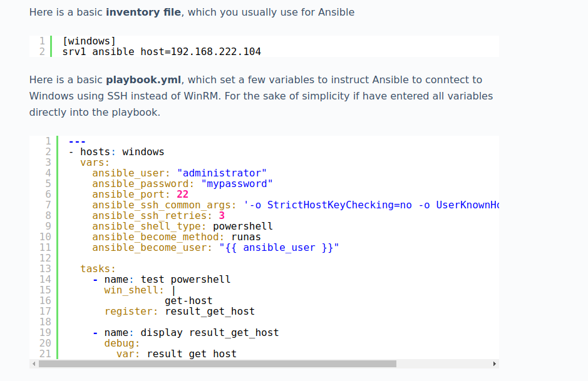Click the YAML document start marker ---
Image resolution: width=588 pixels, height=381 pixels.
coord(76,141)
